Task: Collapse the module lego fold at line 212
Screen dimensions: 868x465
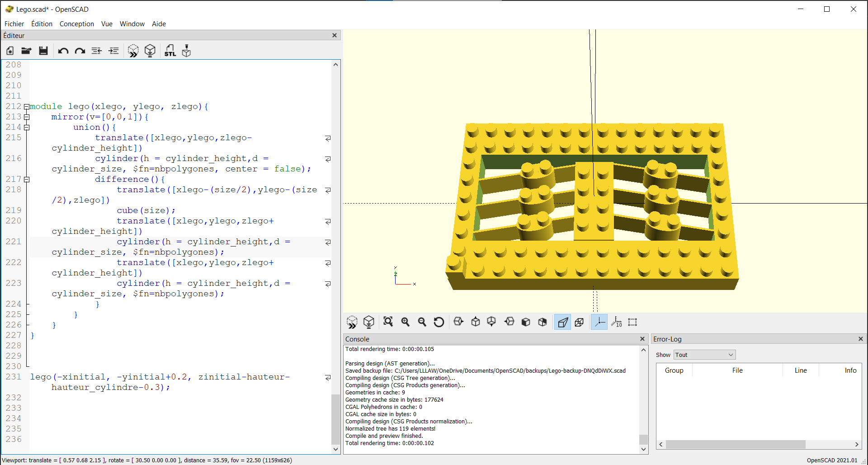Action: (27, 107)
